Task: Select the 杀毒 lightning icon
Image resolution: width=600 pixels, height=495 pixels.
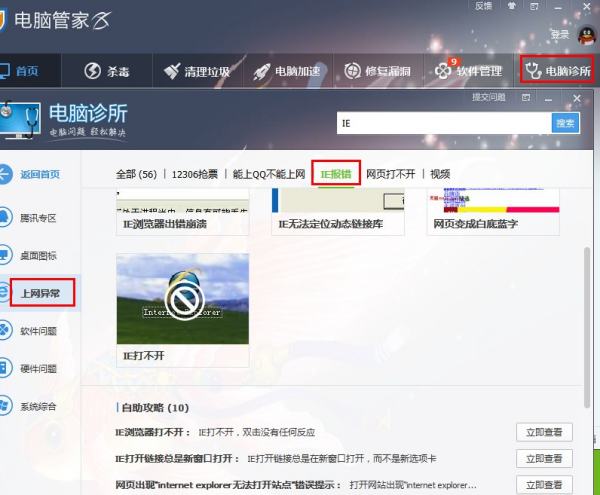Action: point(92,71)
